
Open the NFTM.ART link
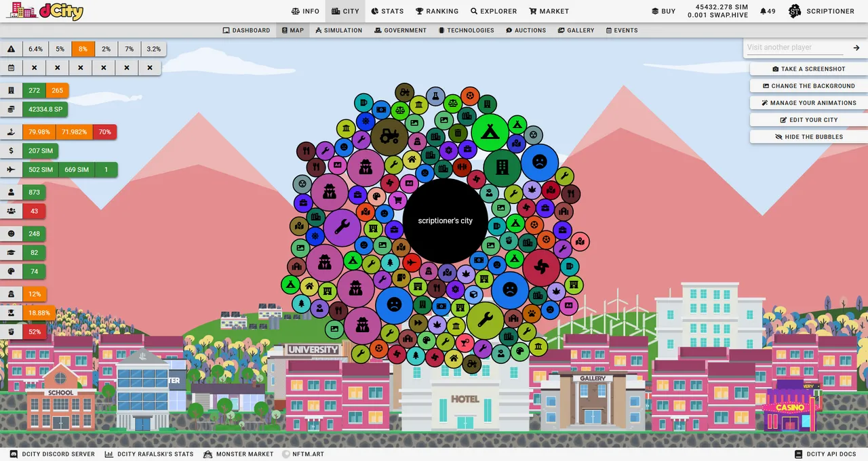tap(303, 454)
